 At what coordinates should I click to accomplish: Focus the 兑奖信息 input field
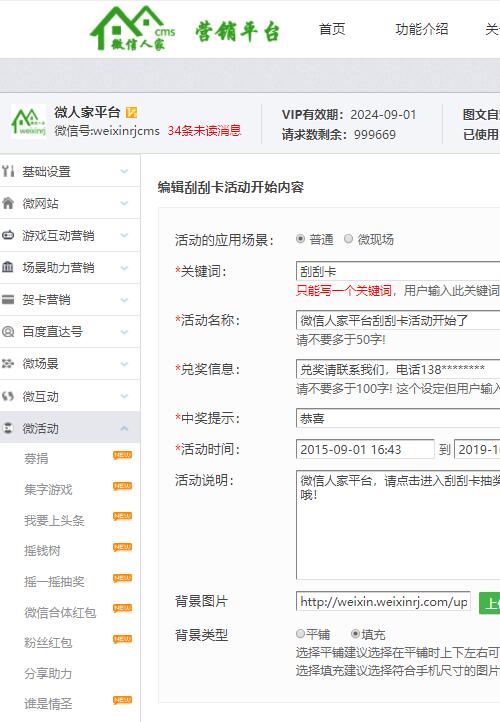coord(398,369)
